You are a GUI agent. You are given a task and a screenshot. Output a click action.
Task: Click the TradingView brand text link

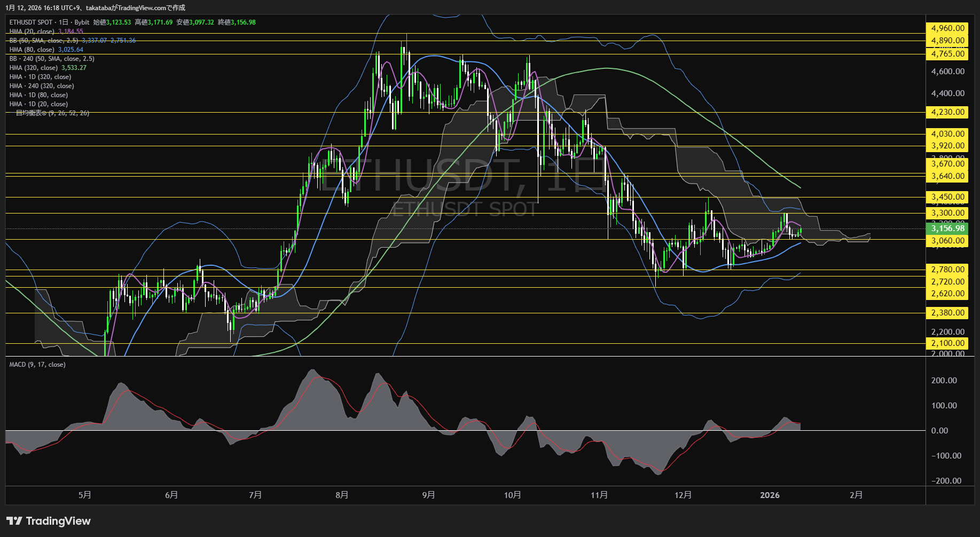coord(58,521)
